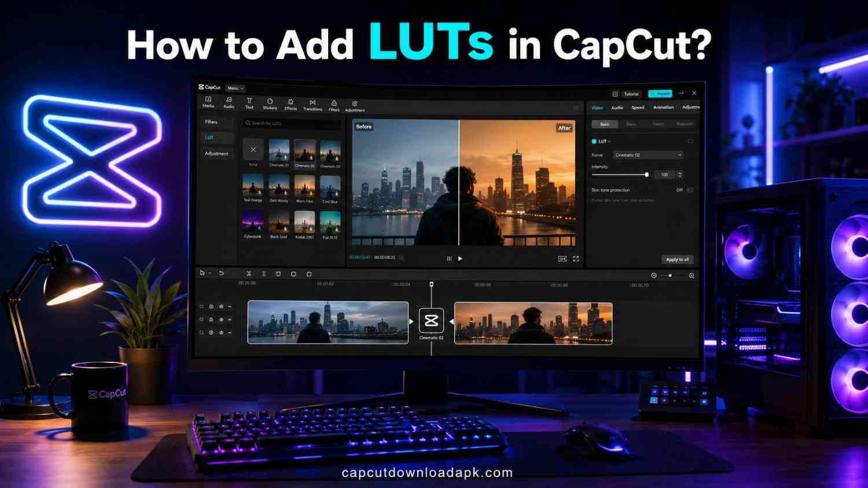
Task: Toggle the first track's visibility icon
Action: click(221, 306)
